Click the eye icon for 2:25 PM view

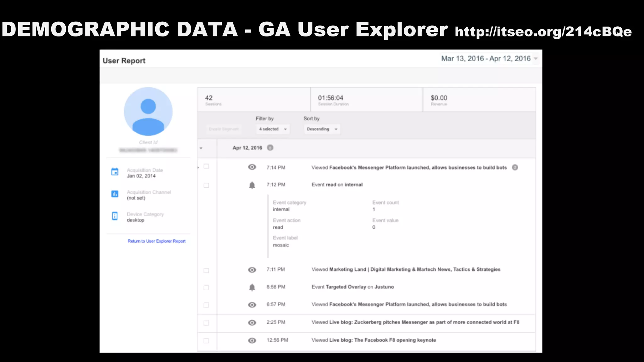point(252,322)
